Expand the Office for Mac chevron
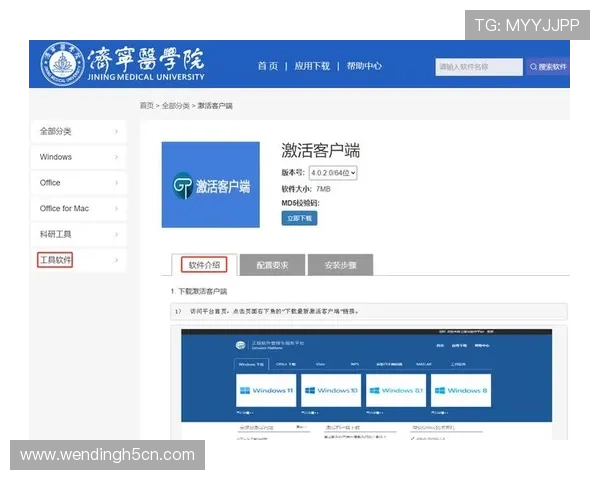The height and width of the screenshot is (480, 600). click(116, 208)
